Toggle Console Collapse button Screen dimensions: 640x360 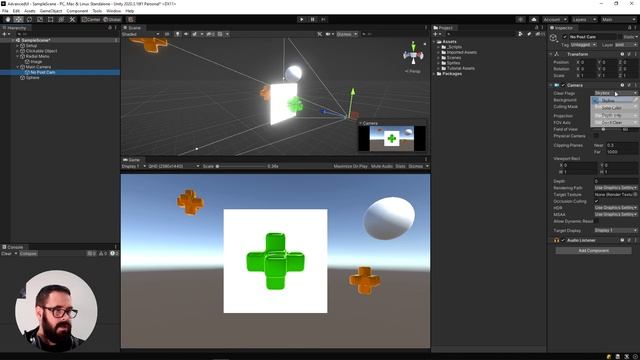[x=28, y=253]
